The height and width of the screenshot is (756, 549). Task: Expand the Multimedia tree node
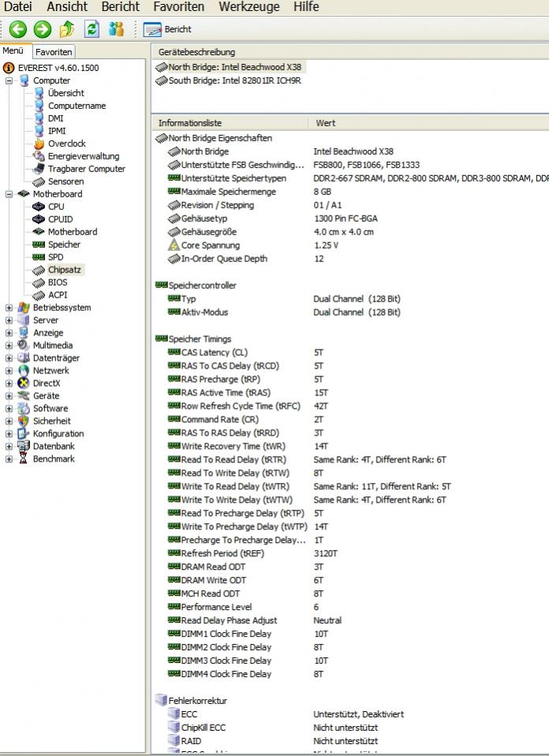pyautogui.click(x=9, y=345)
